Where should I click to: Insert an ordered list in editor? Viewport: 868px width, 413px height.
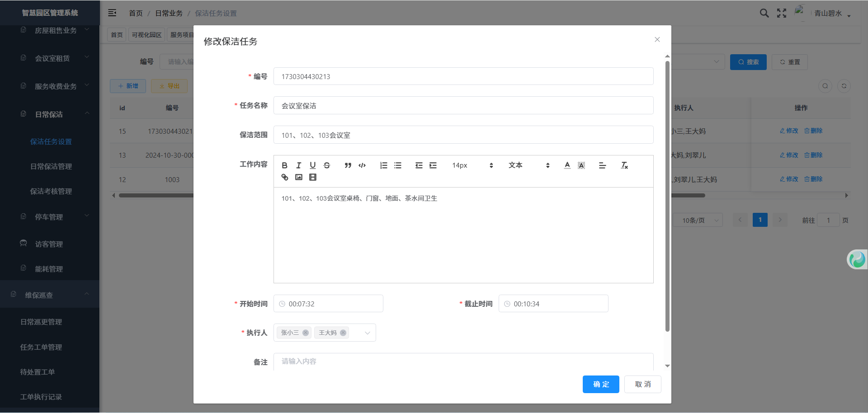[x=383, y=165]
